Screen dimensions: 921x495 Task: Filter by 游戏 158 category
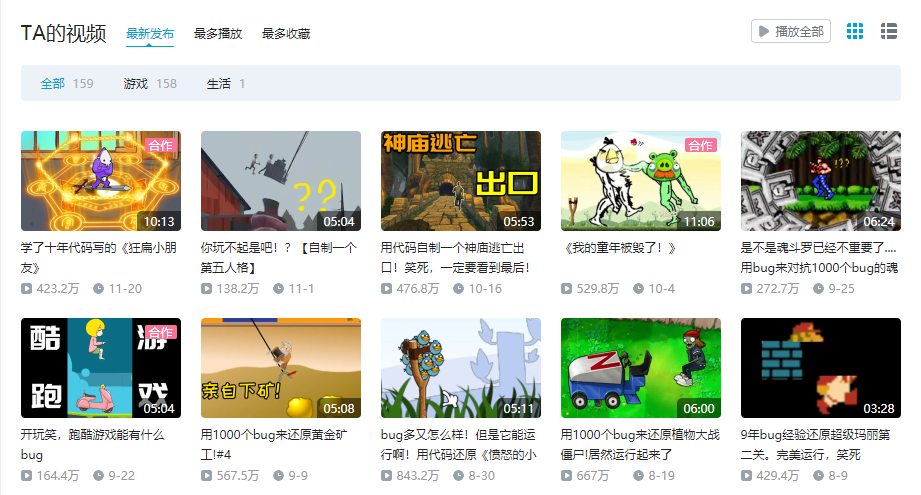150,83
